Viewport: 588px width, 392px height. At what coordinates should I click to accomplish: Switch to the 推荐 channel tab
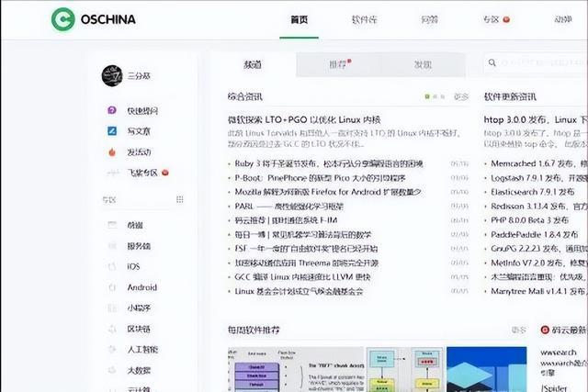(339, 64)
